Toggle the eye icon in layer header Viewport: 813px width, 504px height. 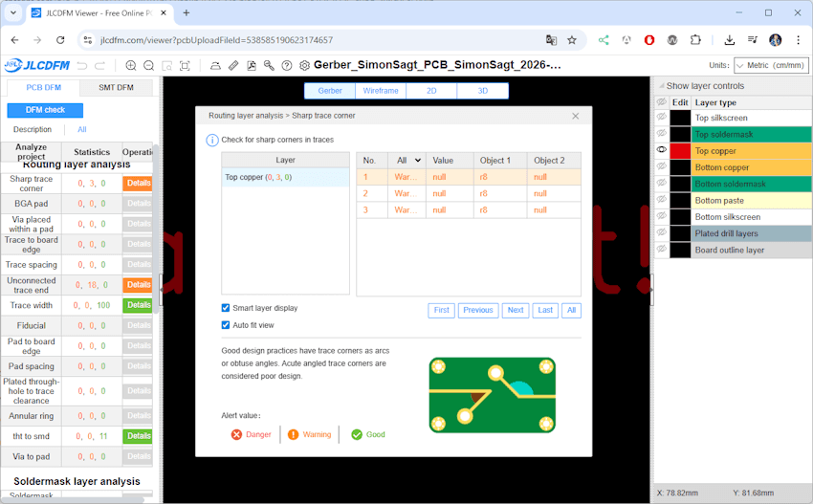coord(662,102)
